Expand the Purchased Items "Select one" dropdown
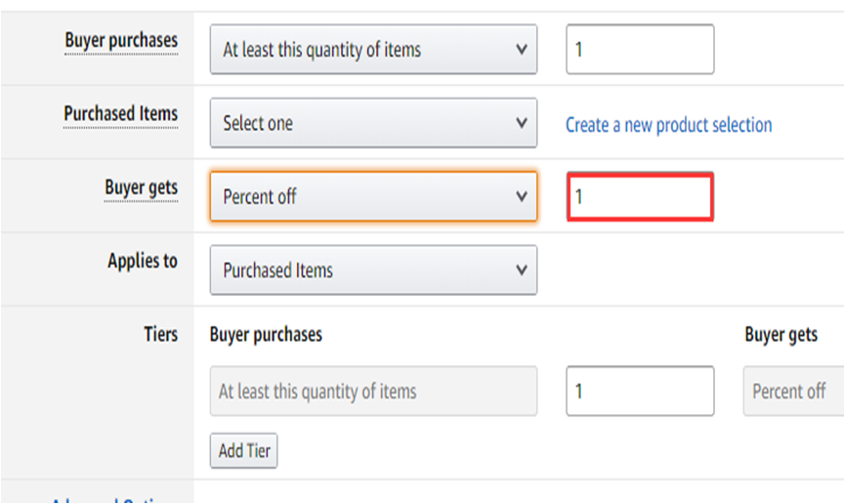This screenshot has height=504, width=845. coord(373,123)
